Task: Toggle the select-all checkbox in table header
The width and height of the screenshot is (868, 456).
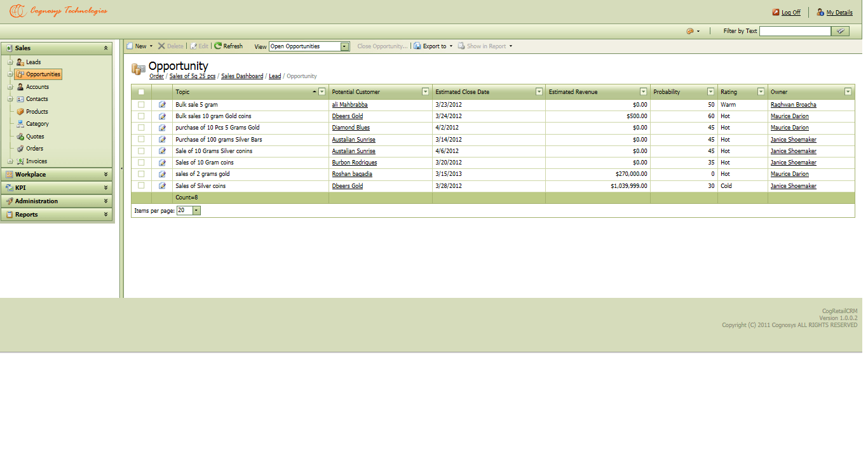Action: 141,92
